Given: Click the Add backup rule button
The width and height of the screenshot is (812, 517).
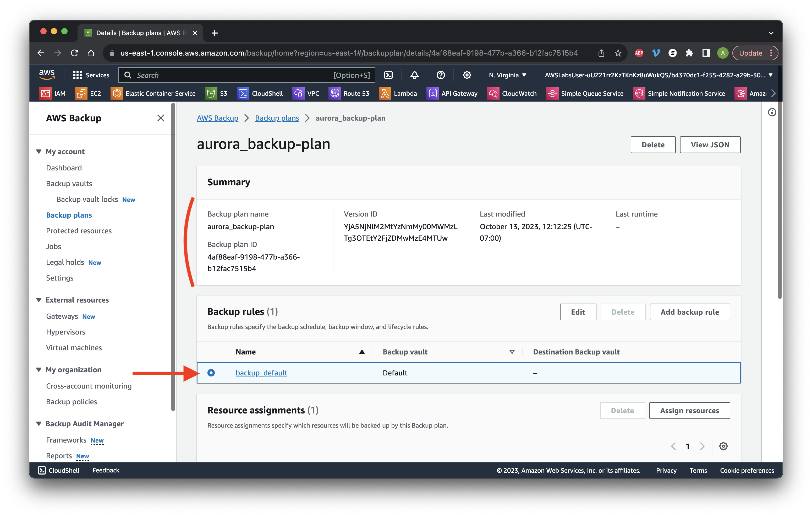Looking at the screenshot, I should (690, 312).
